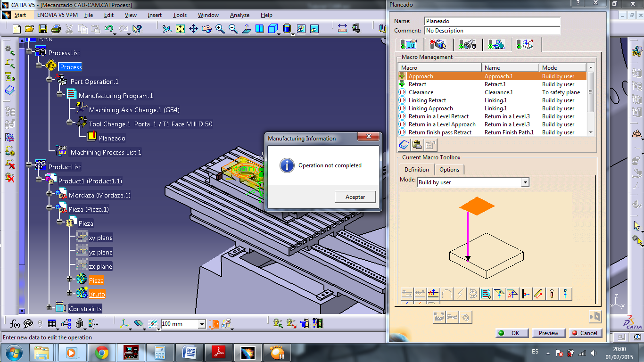Open Chrome from the Windows taskbar
The image size is (644, 362).
point(101,352)
